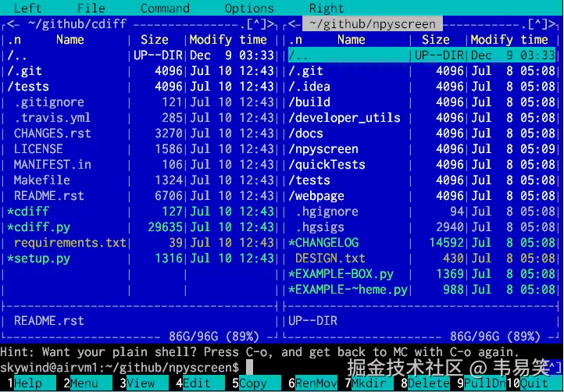
Task: Open the Right menu
Action: pos(327,8)
